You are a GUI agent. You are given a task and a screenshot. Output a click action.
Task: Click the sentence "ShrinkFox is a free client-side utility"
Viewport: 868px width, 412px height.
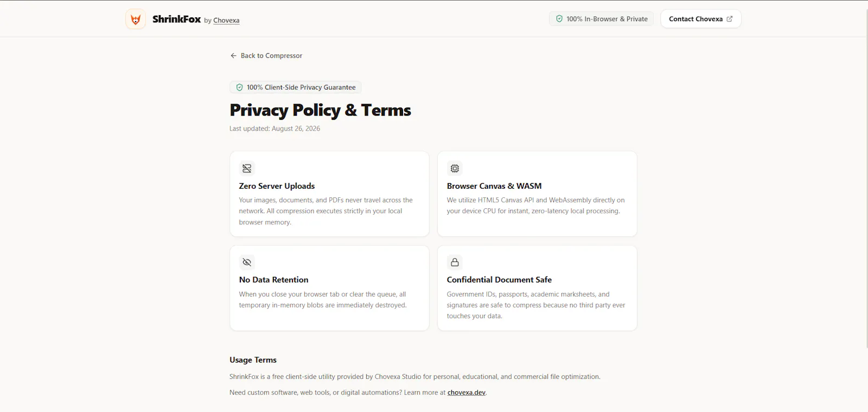point(415,377)
